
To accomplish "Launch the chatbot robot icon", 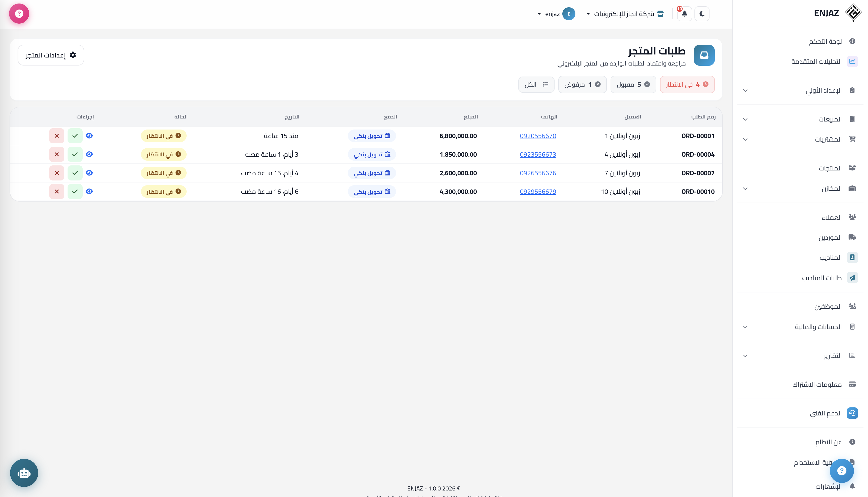I will coord(24,473).
